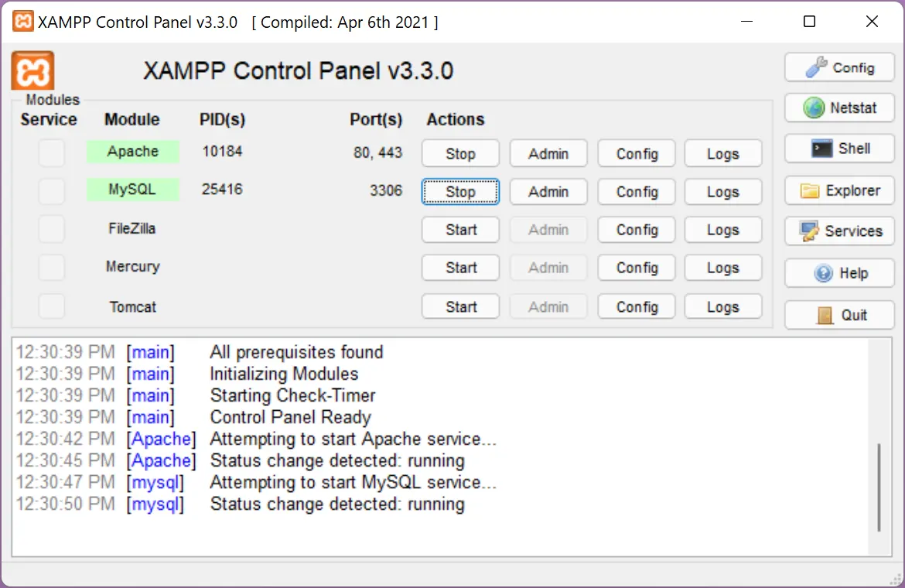The image size is (905, 588).
Task: Toggle the Tomcat service checkbox
Action: 52,306
